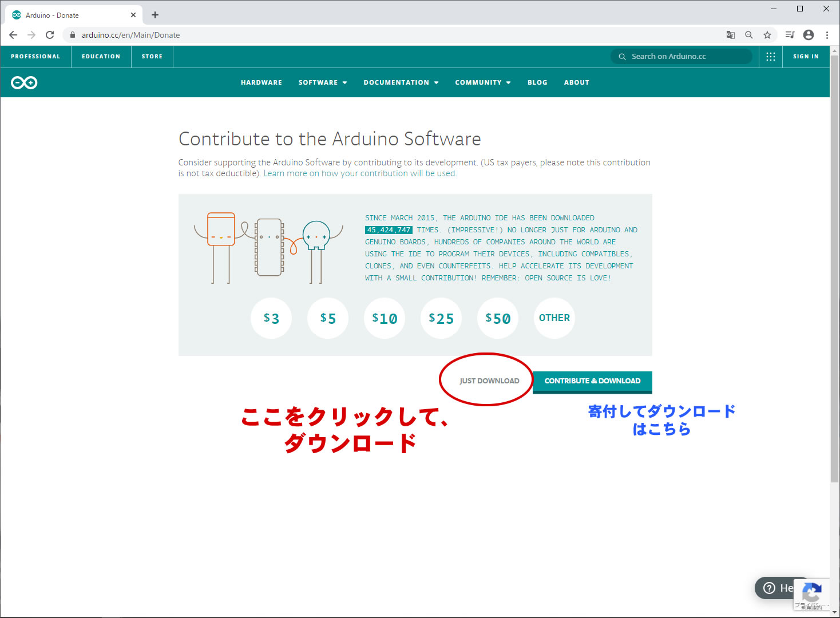840x618 pixels.
Task: Select the $10 contribution amount
Action: [x=385, y=318]
